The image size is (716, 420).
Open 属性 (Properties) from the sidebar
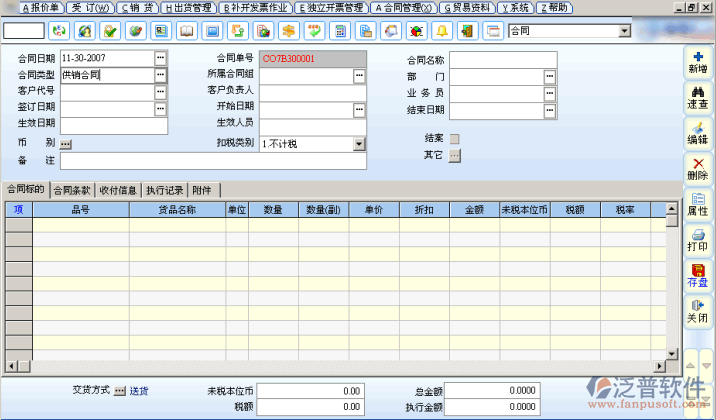tap(697, 204)
